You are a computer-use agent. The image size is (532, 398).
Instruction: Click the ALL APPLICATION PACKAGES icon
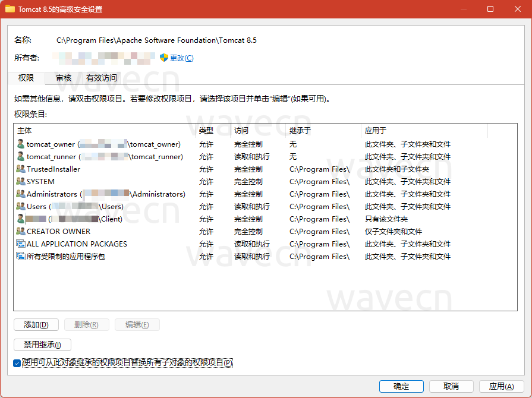(x=21, y=244)
